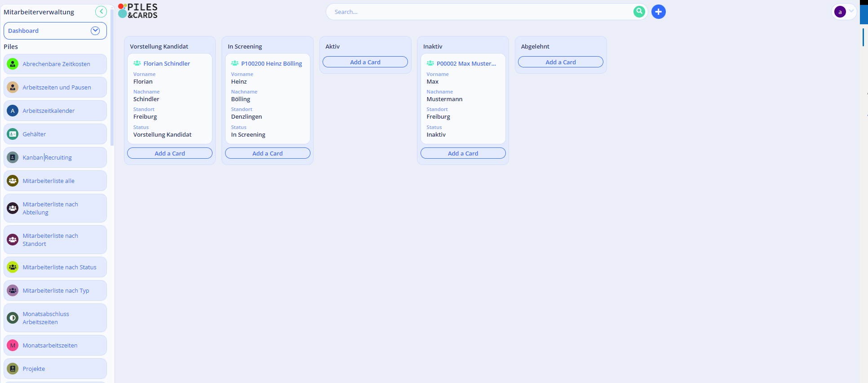Open the Florian Schindler card title
Viewport: 868px width, 383px height.
click(x=167, y=63)
